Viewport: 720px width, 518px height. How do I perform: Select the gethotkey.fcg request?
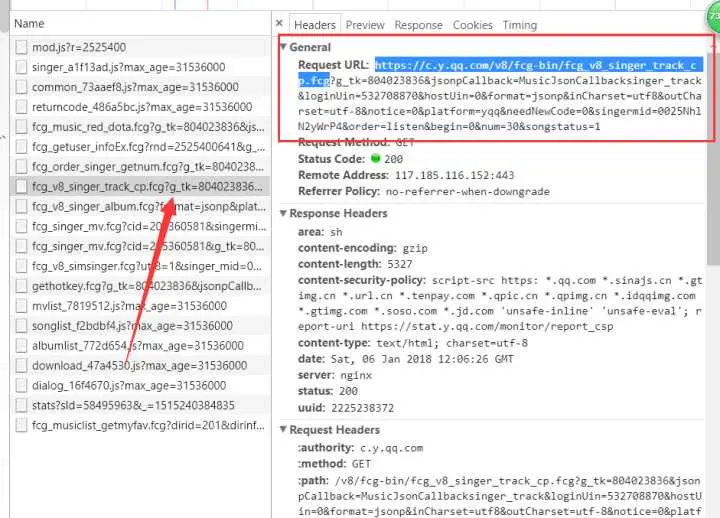(140, 286)
